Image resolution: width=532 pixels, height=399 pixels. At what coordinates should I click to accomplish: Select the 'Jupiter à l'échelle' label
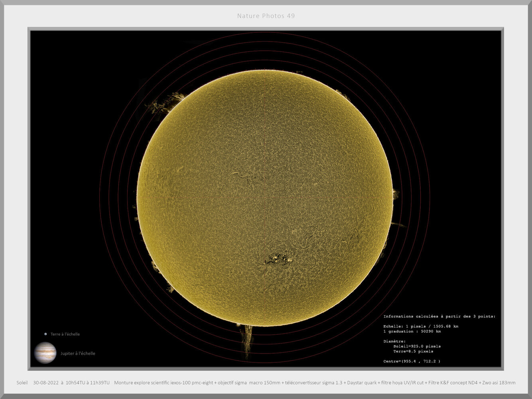pyautogui.click(x=78, y=353)
